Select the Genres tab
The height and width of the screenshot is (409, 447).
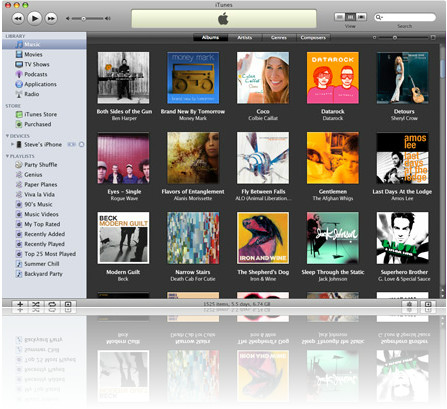click(x=279, y=38)
